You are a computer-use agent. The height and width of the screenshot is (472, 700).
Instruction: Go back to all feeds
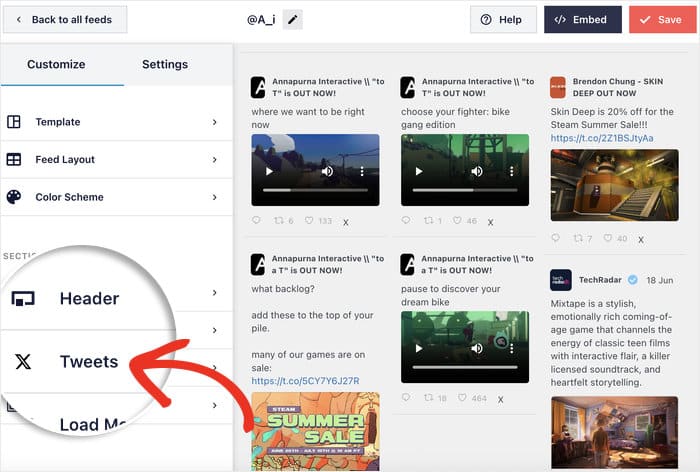[65, 20]
